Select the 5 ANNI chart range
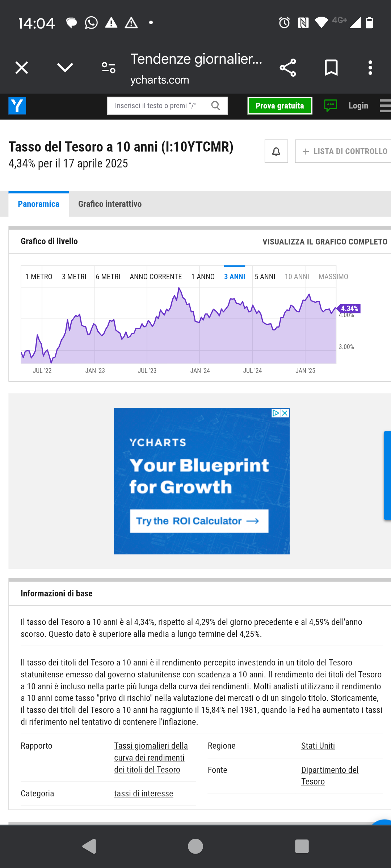 click(x=265, y=277)
